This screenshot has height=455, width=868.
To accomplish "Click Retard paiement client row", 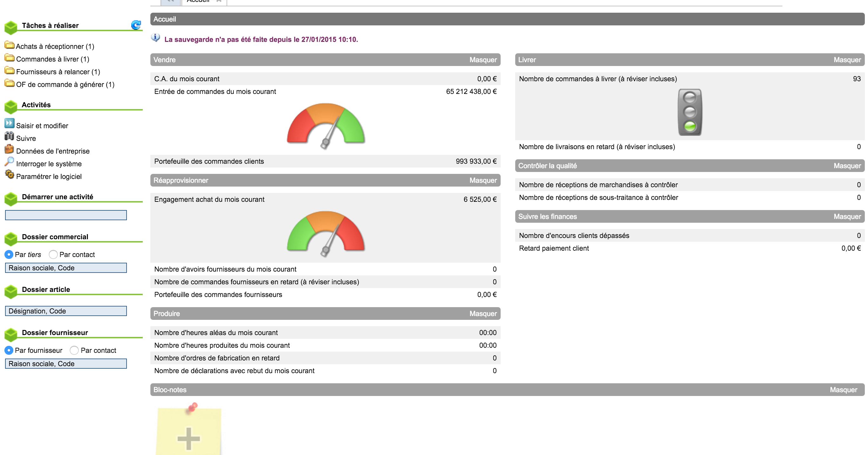I will (x=690, y=248).
